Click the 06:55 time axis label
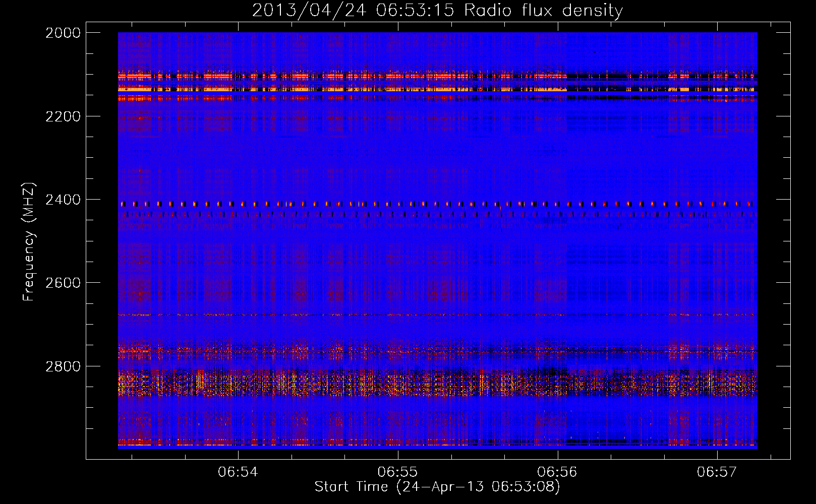Image resolution: width=816 pixels, height=504 pixels. coord(398,472)
